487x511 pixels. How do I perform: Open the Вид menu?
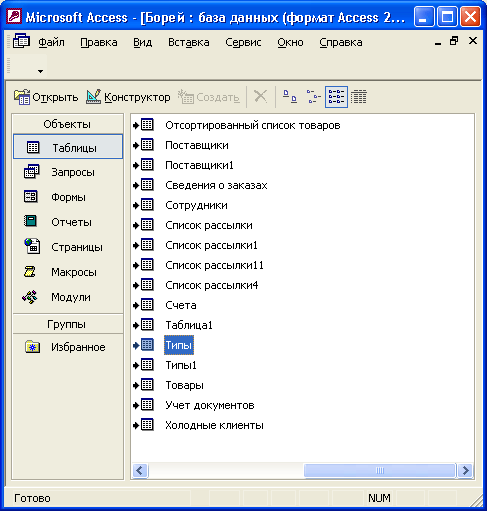(x=143, y=42)
